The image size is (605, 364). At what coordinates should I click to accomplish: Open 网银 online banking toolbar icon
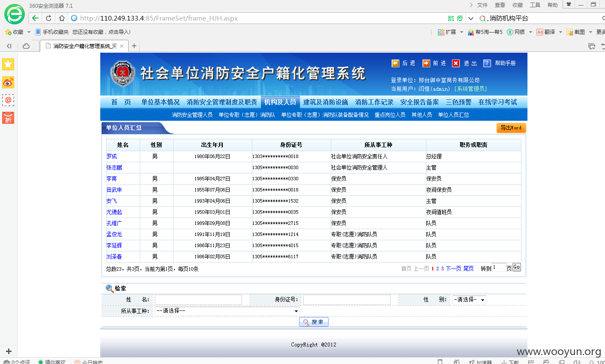coord(510,32)
